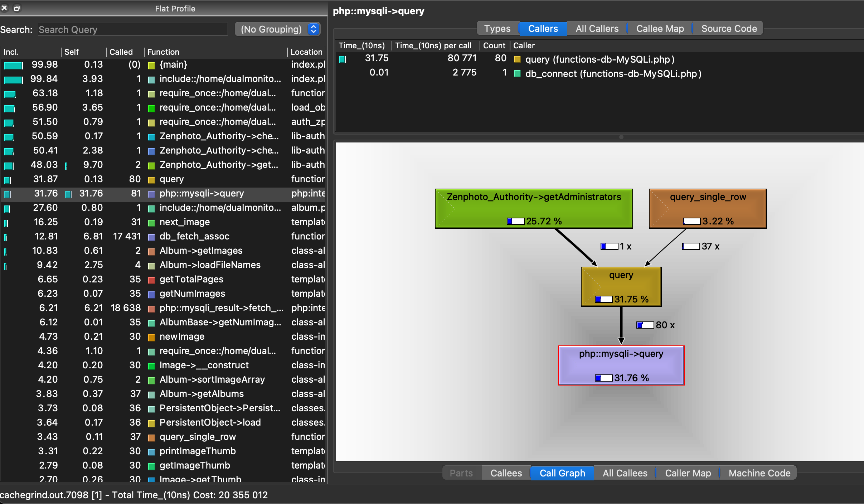Click the Search Query input field

[x=132, y=29]
